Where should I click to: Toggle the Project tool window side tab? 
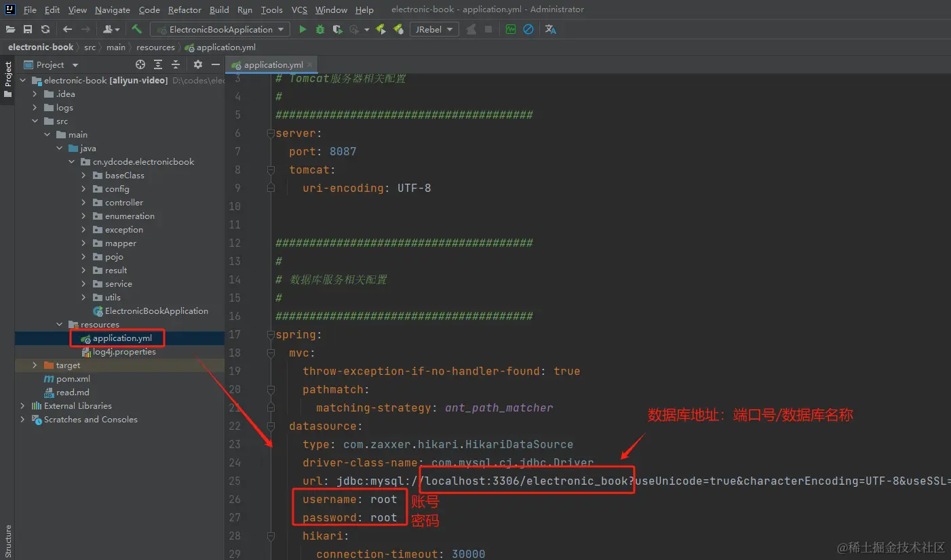pyautogui.click(x=7, y=80)
